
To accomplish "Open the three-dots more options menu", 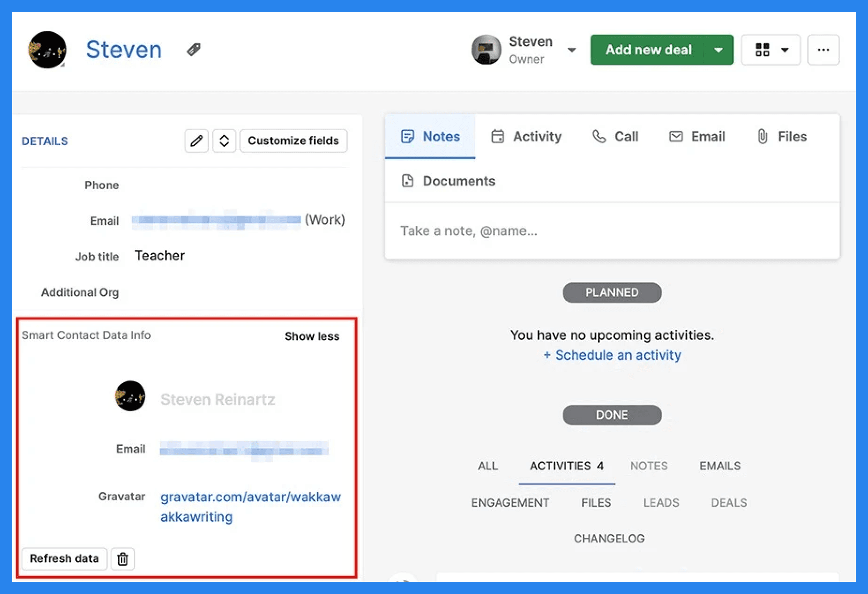I will pos(823,50).
